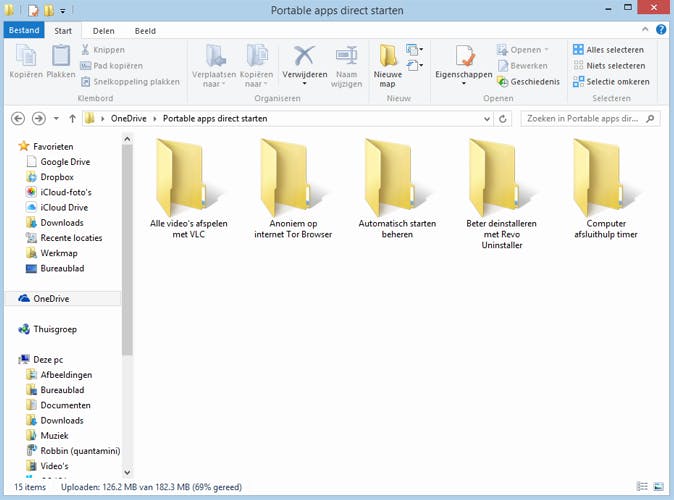Open the blue Help question mark
This screenshot has height=500, width=674.
pos(661,29)
